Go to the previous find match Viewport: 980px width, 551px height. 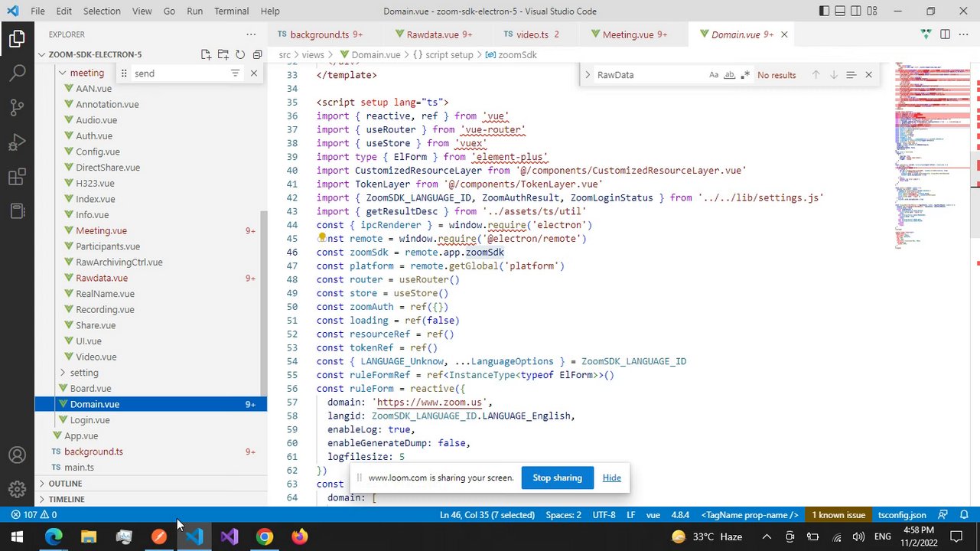tap(816, 75)
